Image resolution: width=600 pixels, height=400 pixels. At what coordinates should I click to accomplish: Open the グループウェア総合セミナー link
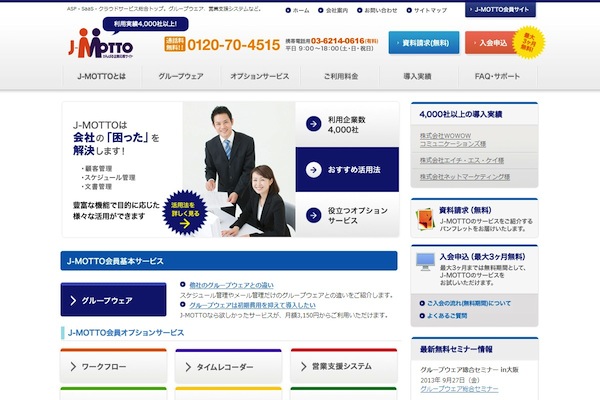tap(459, 389)
